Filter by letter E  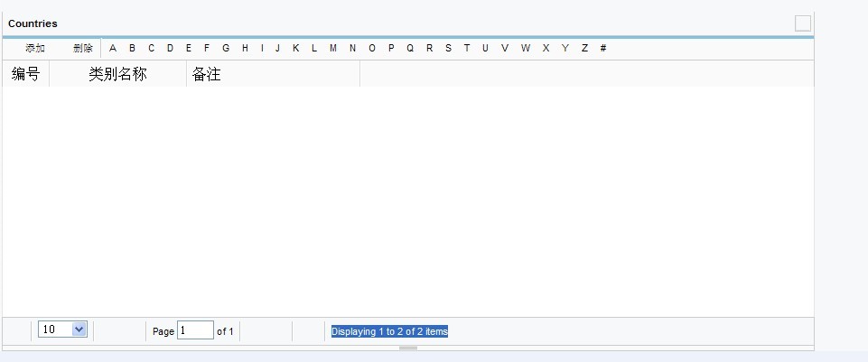pyautogui.click(x=189, y=48)
